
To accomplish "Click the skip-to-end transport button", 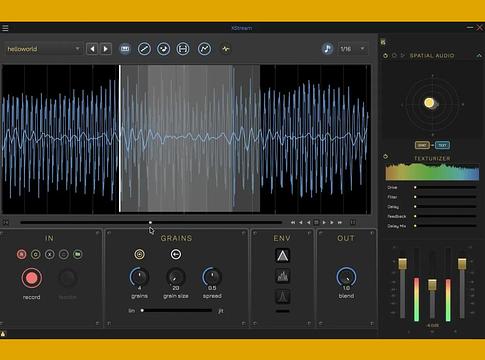I will tap(340, 222).
